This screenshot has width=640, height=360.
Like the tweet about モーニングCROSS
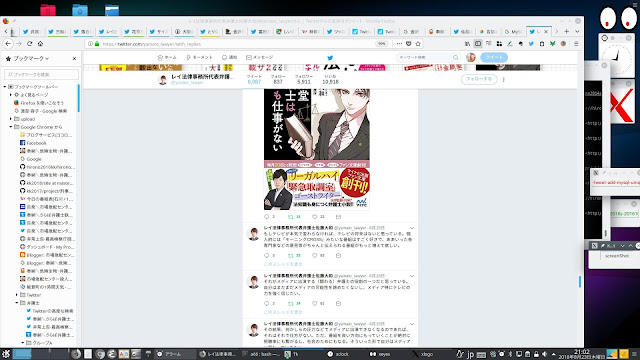tap(315, 256)
